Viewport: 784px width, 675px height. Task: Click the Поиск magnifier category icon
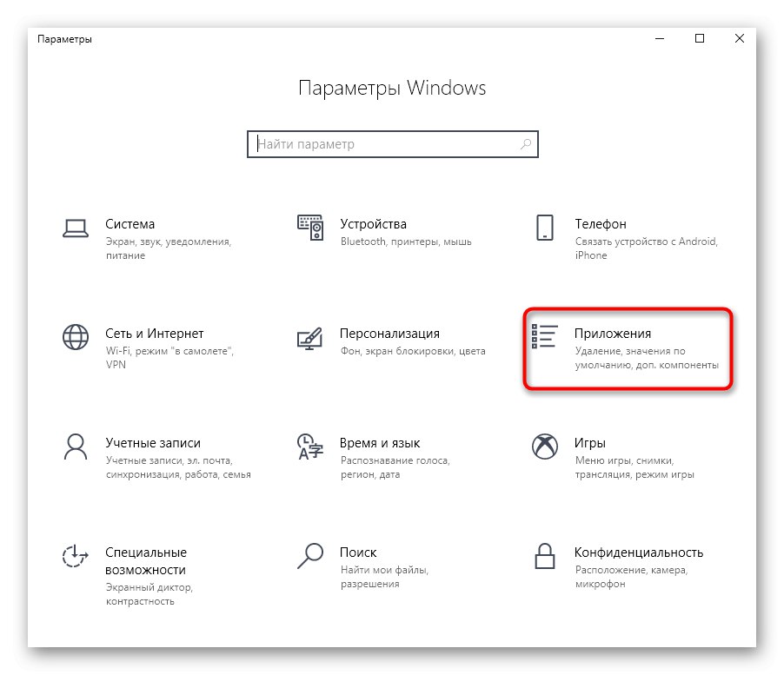pos(310,556)
